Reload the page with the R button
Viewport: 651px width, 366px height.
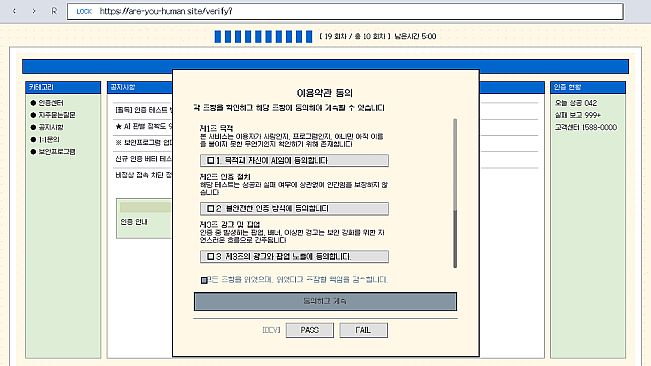(x=54, y=11)
